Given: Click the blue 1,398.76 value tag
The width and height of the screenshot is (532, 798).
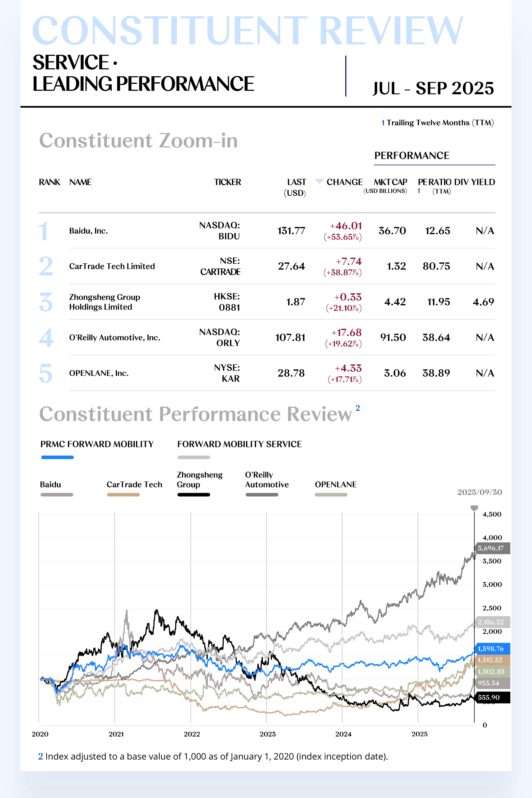Looking at the screenshot, I should [x=492, y=649].
